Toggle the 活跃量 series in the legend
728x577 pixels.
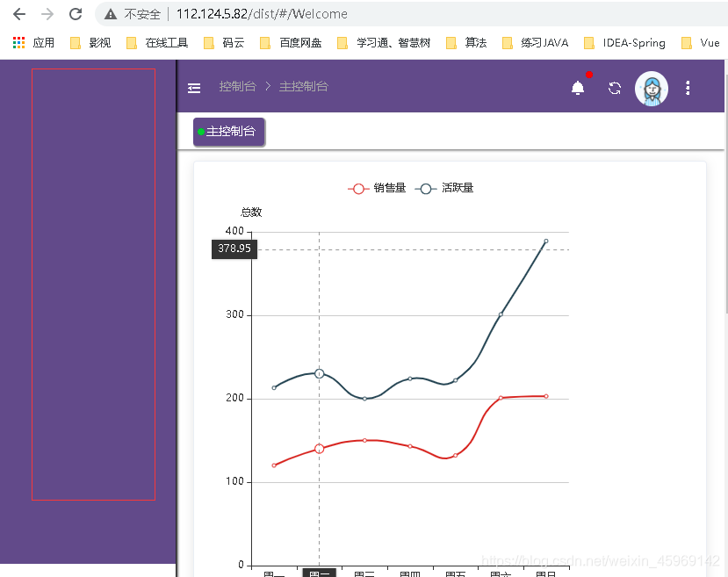click(444, 188)
